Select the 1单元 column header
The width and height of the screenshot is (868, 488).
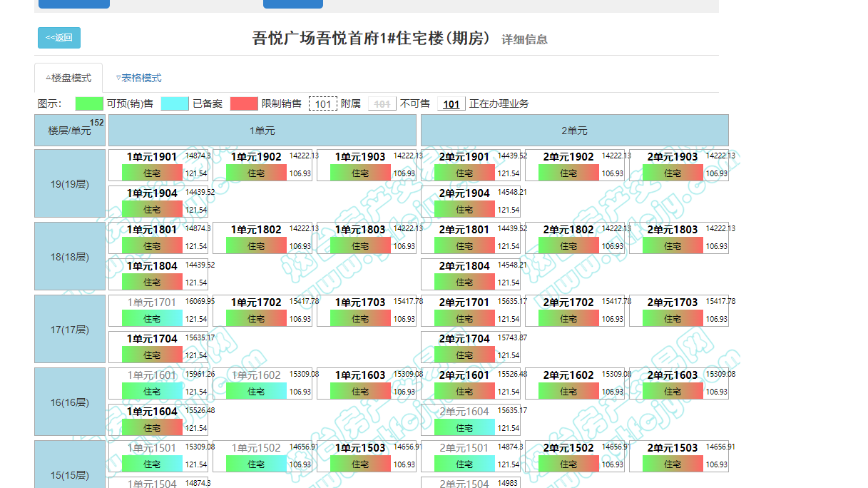click(262, 131)
